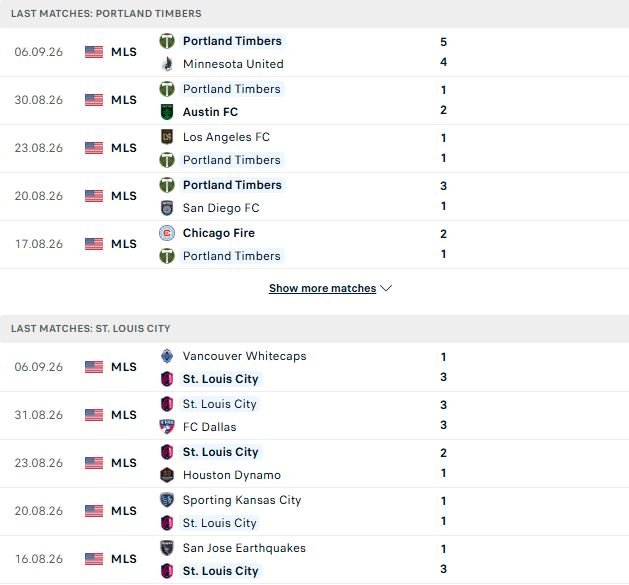The height and width of the screenshot is (585, 629).
Task: Open Vancouver Whitecaps team name
Action: 244,356
